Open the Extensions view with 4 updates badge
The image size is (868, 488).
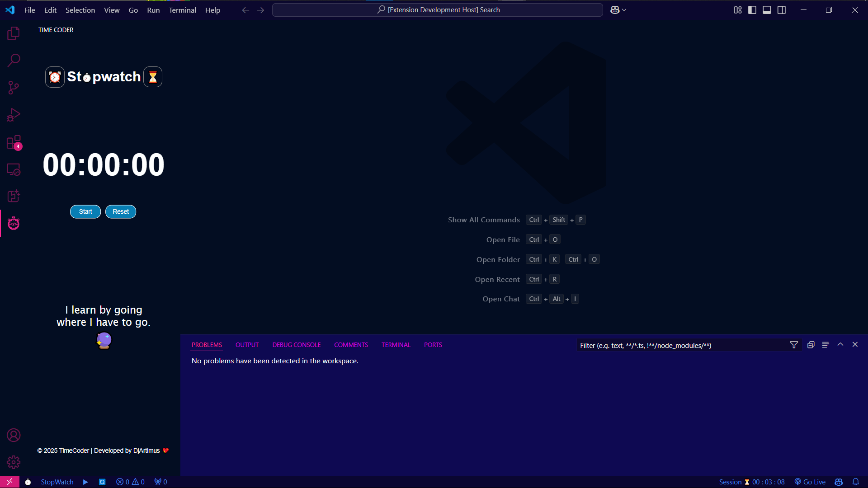(x=14, y=142)
